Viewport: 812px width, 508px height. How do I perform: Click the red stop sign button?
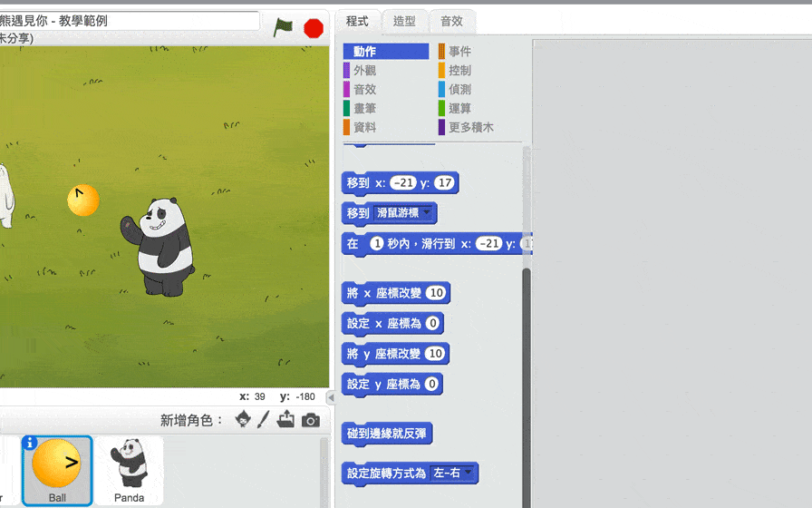coord(314,28)
